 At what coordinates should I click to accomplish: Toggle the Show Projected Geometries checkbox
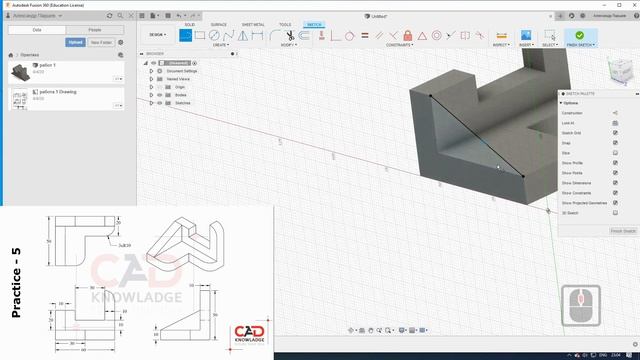[x=615, y=203]
